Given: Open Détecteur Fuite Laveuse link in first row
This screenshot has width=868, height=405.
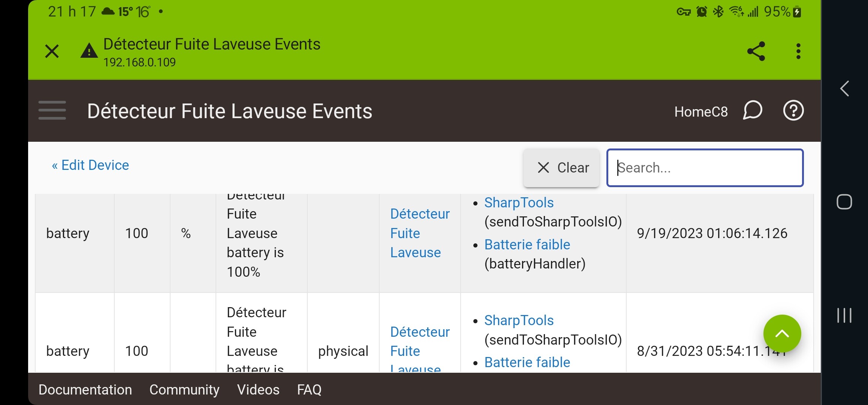Looking at the screenshot, I should [x=419, y=233].
